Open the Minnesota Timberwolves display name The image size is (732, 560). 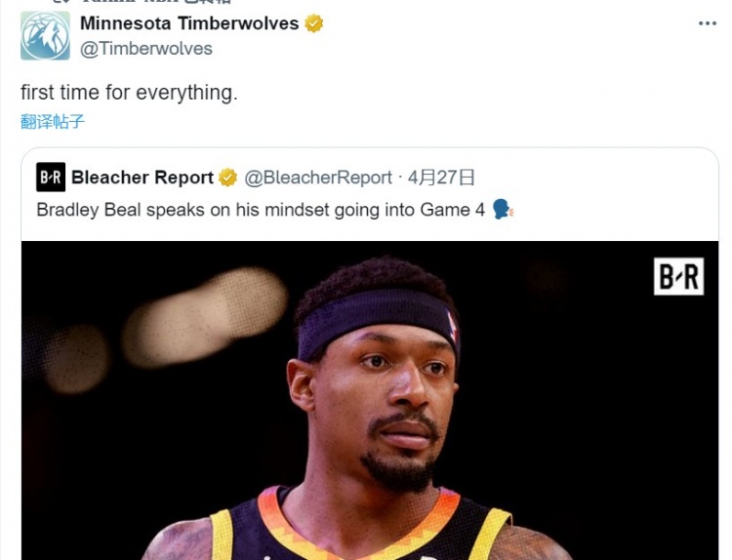click(x=189, y=23)
